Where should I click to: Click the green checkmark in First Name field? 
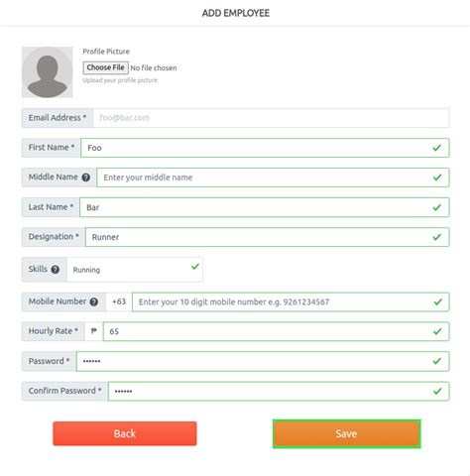(437, 148)
